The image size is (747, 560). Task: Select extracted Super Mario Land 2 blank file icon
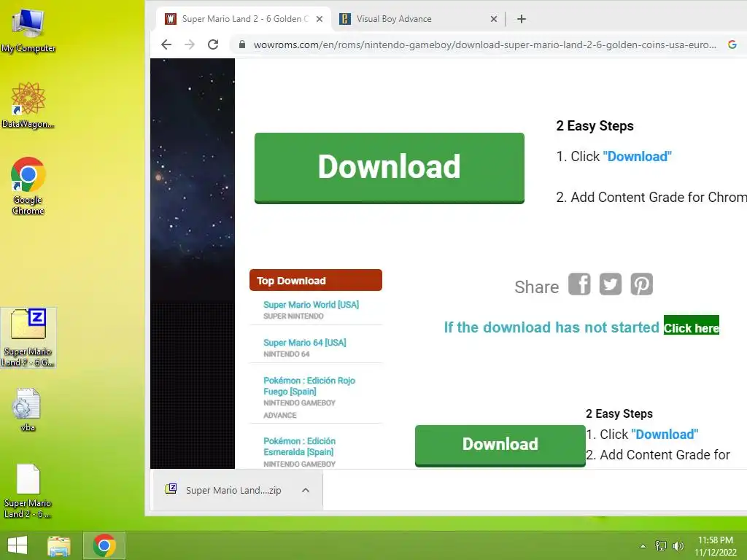(28, 491)
